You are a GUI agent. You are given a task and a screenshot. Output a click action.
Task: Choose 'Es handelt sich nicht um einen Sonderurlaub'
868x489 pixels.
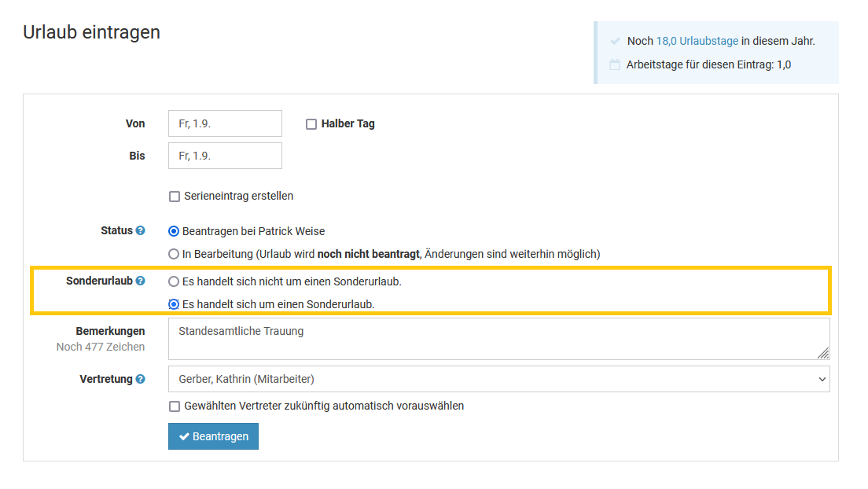pos(174,281)
